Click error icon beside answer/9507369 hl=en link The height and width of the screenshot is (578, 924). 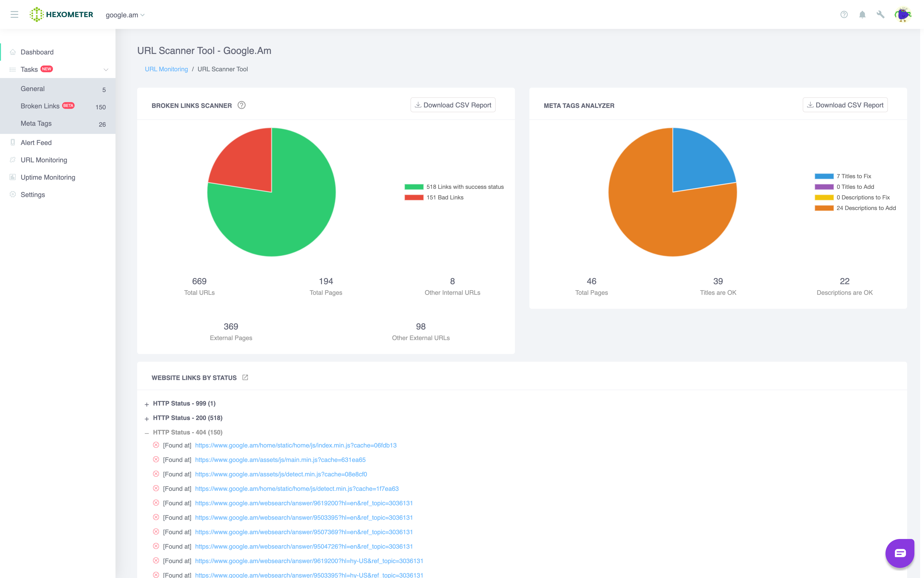click(x=156, y=532)
